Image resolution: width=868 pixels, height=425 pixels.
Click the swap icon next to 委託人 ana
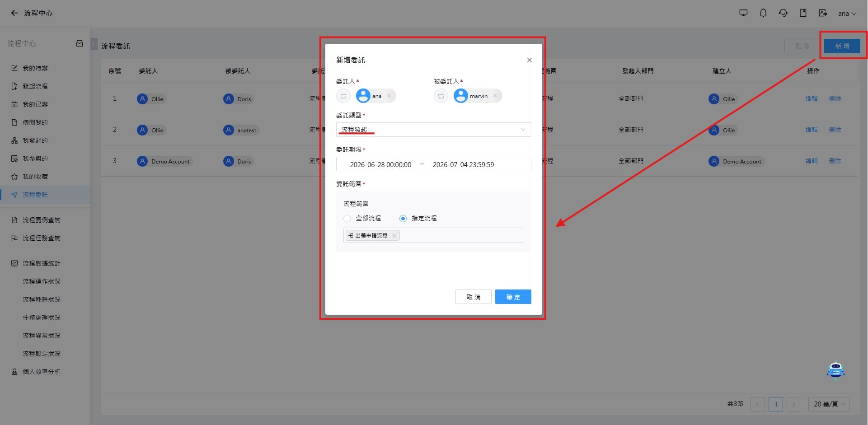(x=343, y=96)
